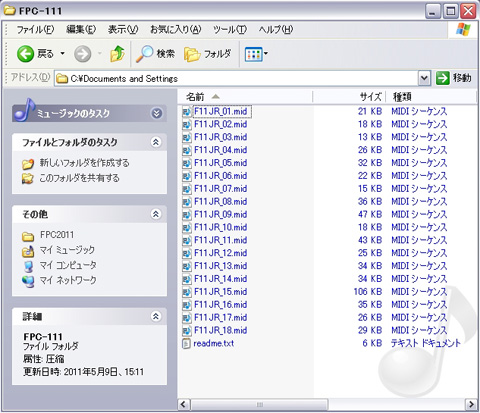
Task: Click the green Back arrow icon
Action: coord(25,54)
